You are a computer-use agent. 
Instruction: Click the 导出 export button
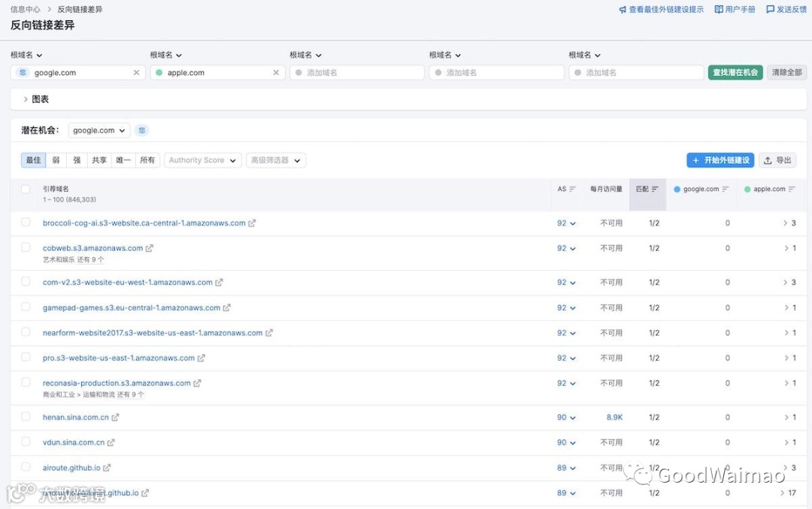click(x=777, y=160)
